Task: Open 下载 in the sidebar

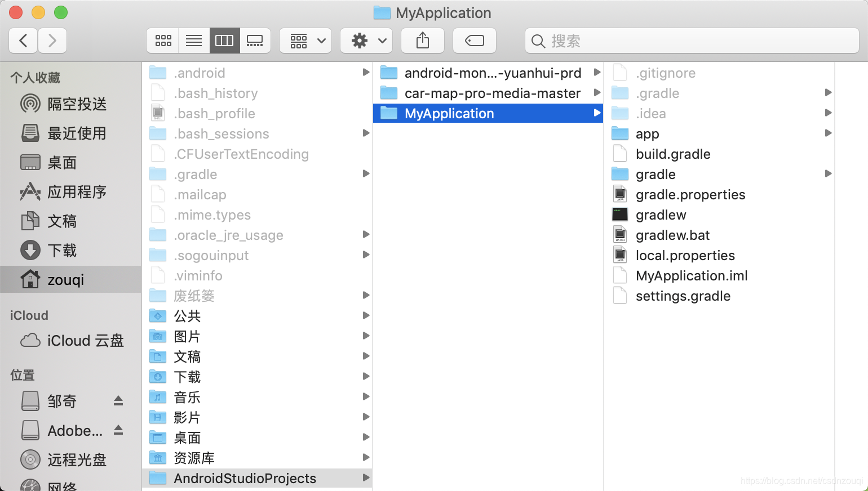Action: pos(70,251)
